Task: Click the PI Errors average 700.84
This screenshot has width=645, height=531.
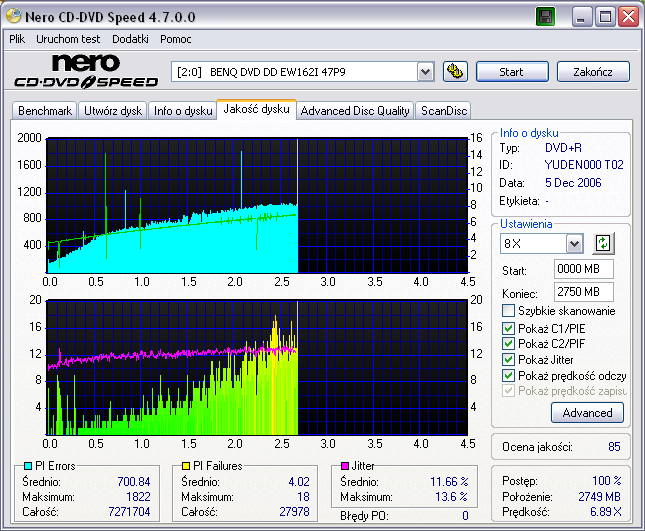Action: click(134, 482)
